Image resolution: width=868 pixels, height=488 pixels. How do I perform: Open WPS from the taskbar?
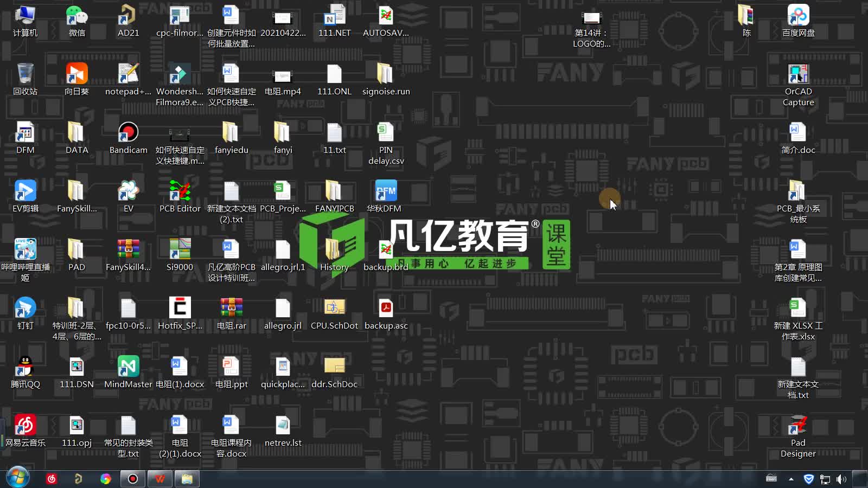160,479
